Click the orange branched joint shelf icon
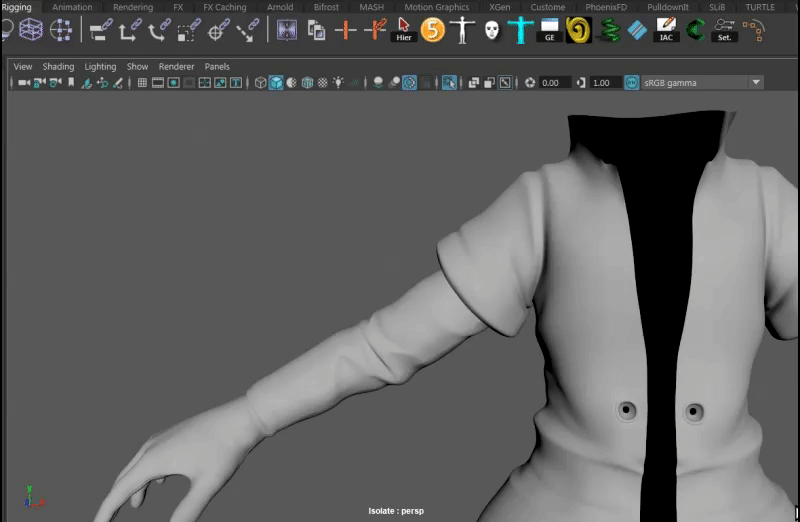Screen dimensions: 800x522 (x=375, y=30)
